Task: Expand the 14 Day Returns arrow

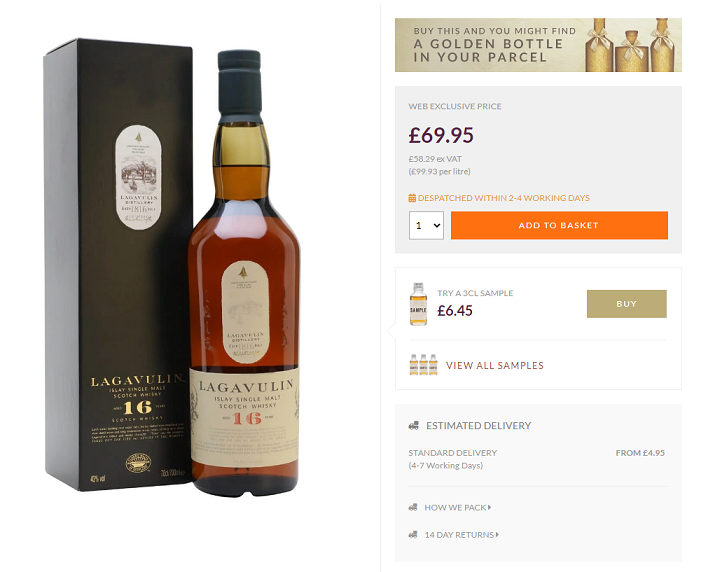Action: coord(497,535)
